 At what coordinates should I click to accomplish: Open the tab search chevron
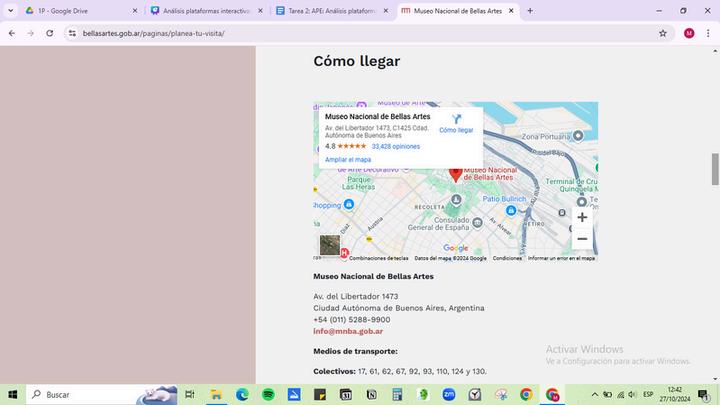10,11
